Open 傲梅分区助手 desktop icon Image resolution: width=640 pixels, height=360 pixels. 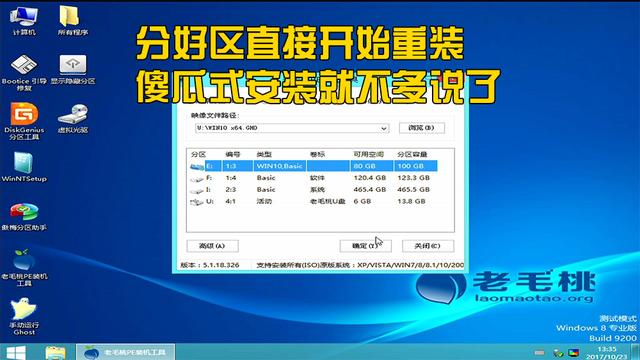(24, 216)
